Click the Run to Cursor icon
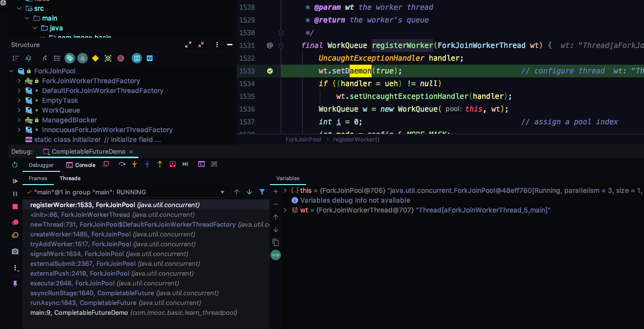 tap(185, 164)
